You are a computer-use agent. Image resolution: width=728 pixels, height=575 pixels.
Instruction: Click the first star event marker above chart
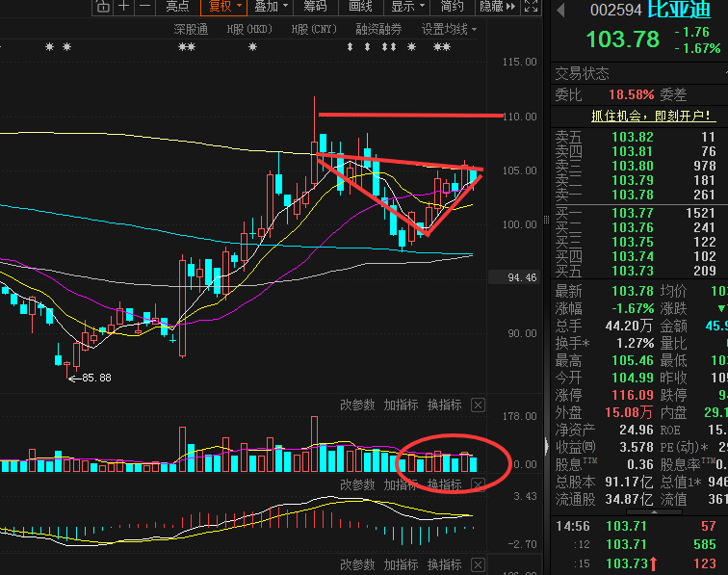(x=50, y=46)
